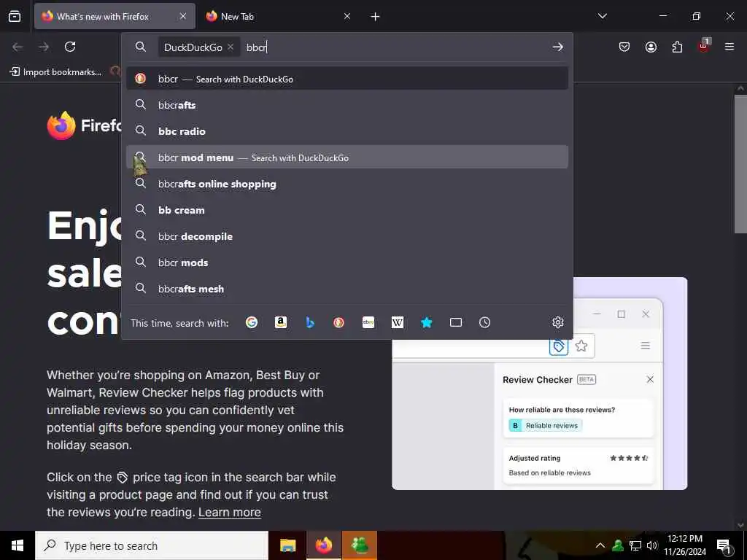Open volume control in tray

(x=652, y=545)
